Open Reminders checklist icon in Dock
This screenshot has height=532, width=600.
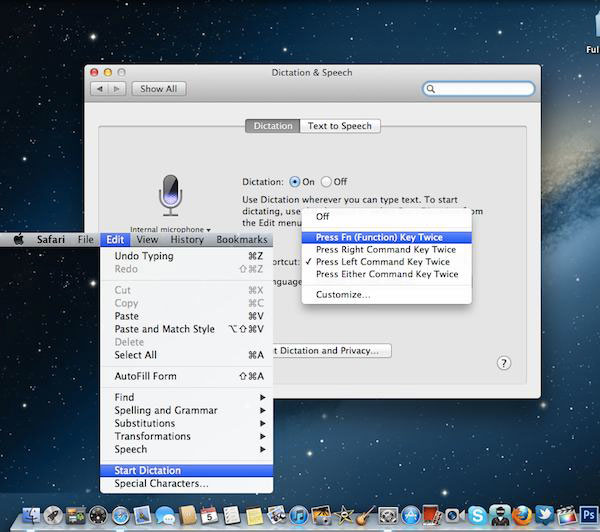click(x=232, y=515)
